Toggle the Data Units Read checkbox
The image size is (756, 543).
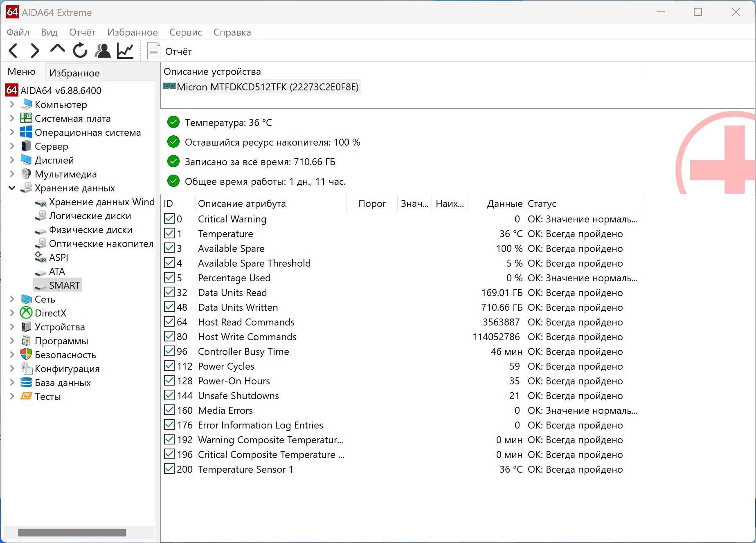pos(169,292)
